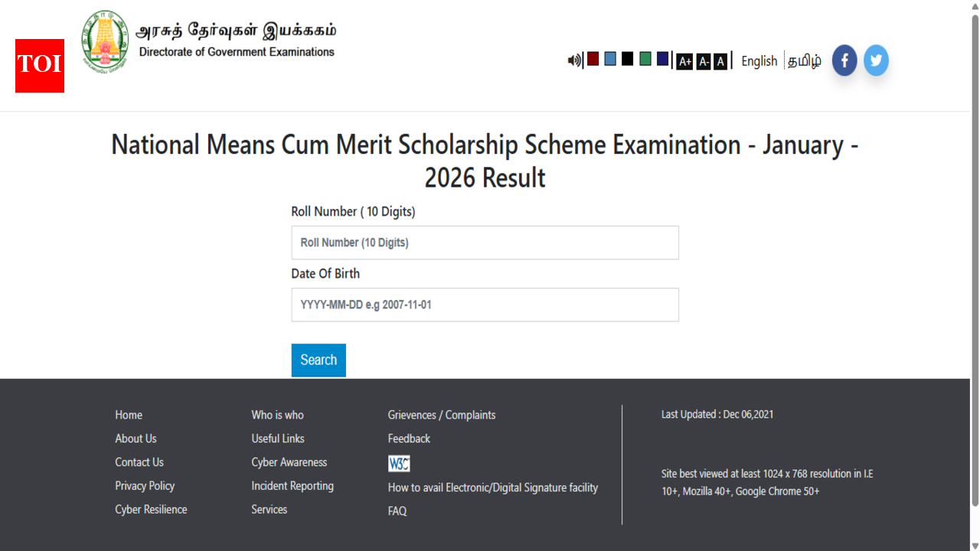980x551 pixels.
Task: Click the Roll Number input field
Action: 485,243
